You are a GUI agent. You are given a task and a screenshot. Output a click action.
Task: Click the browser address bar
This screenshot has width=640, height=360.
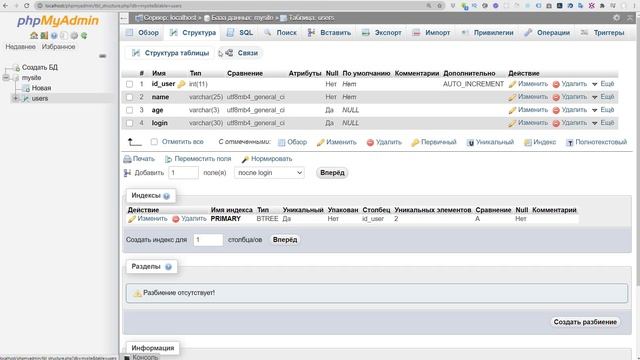point(233,6)
